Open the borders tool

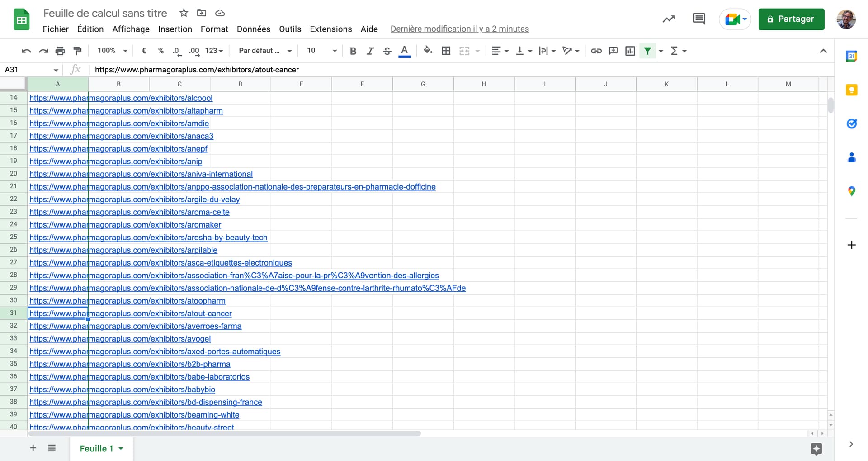(446, 51)
